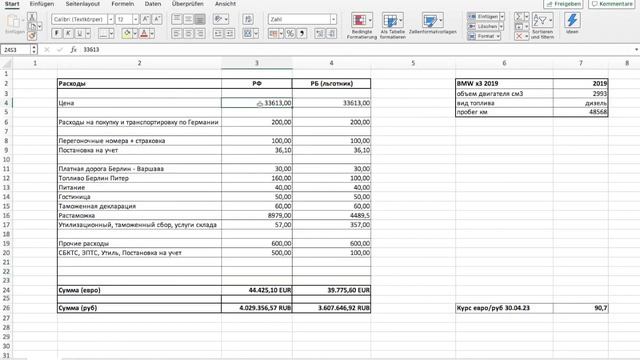Click the name box showing 2453
640x360 pixels.
click(16, 49)
